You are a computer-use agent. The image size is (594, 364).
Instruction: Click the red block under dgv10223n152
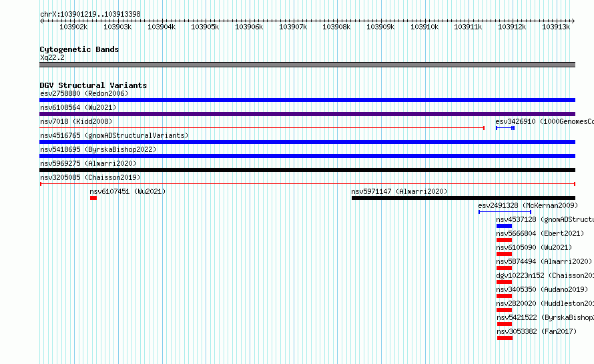504,282
